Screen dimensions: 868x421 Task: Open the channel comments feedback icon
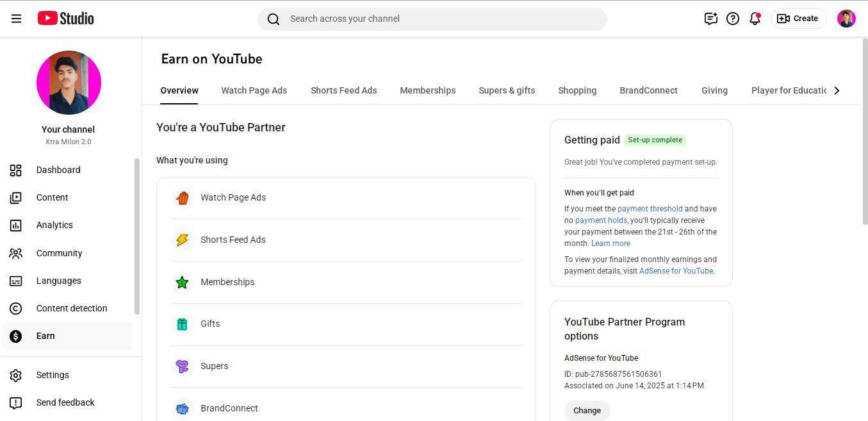pos(710,19)
